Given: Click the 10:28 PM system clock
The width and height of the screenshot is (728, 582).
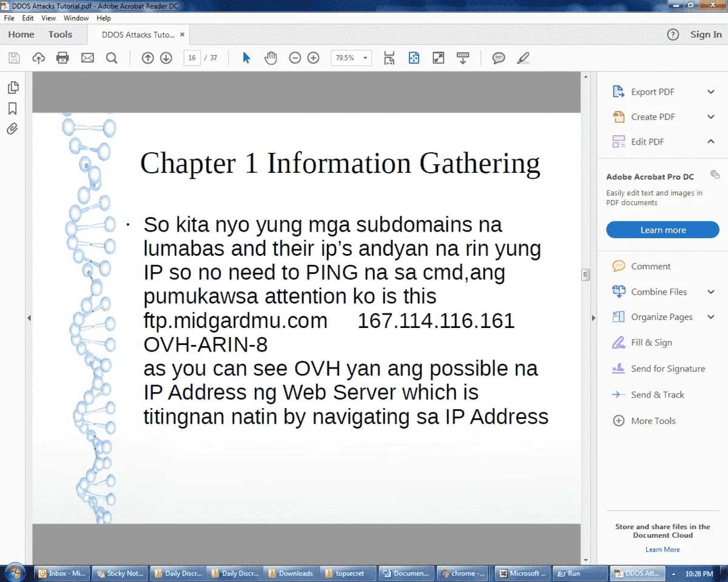Looking at the screenshot, I should click(x=699, y=574).
